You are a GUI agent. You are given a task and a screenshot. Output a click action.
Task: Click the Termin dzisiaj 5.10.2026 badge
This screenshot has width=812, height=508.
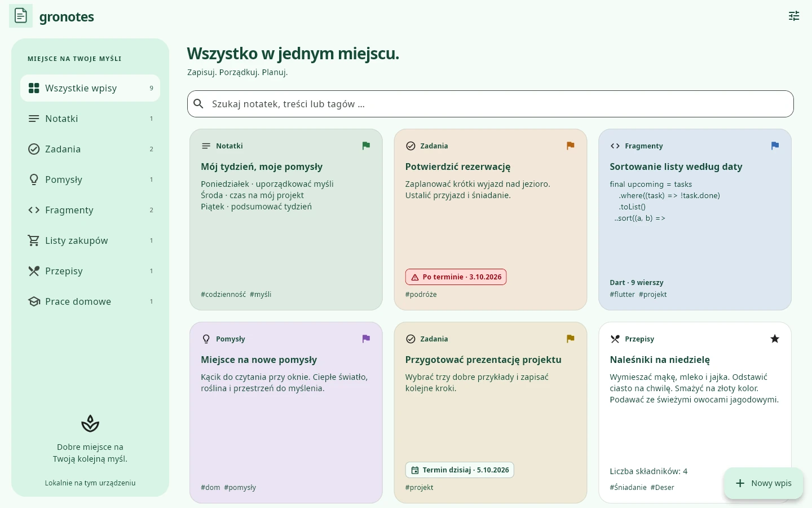[x=460, y=470]
